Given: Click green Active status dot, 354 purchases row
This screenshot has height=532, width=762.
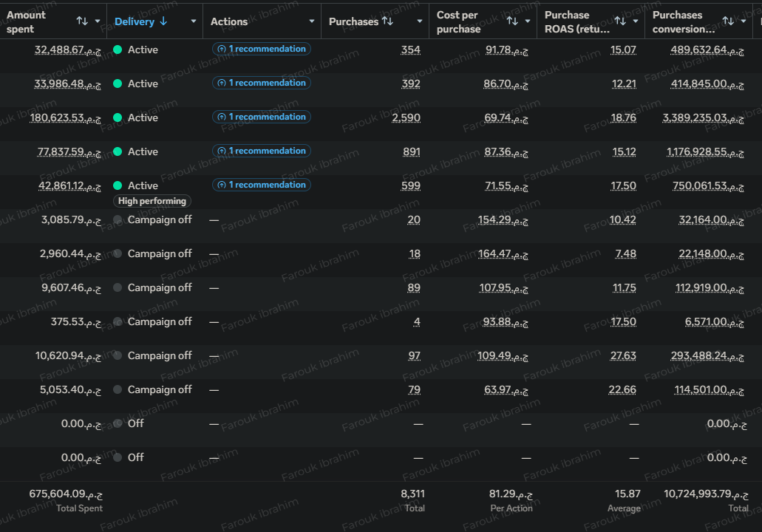Looking at the screenshot, I should point(118,50).
